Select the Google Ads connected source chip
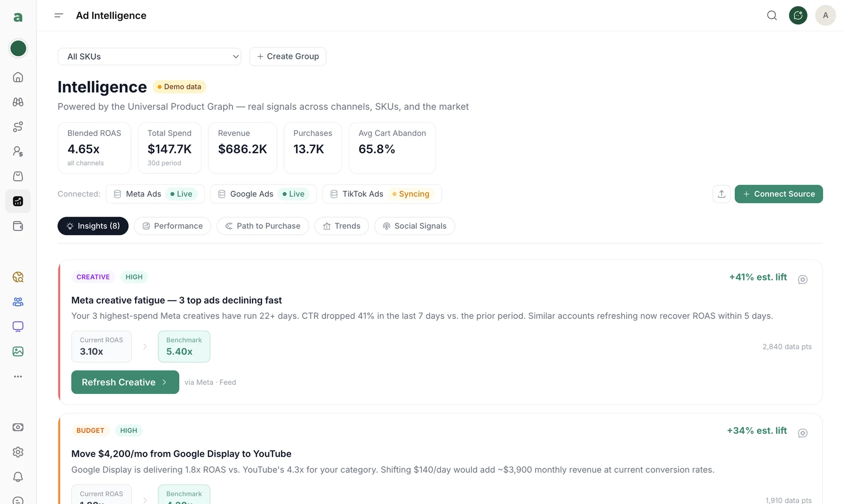This screenshot has height=504, width=844. coord(263,194)
